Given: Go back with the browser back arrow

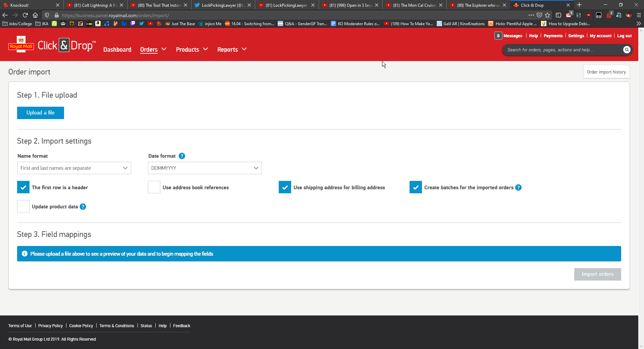Looking at the screenshot, I should coord(5,15).
